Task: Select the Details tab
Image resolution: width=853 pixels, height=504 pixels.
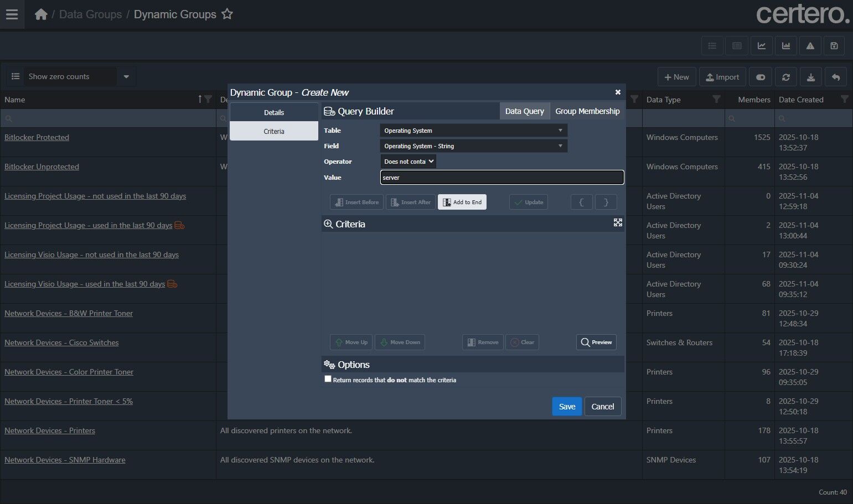Action: pos(274,112)
